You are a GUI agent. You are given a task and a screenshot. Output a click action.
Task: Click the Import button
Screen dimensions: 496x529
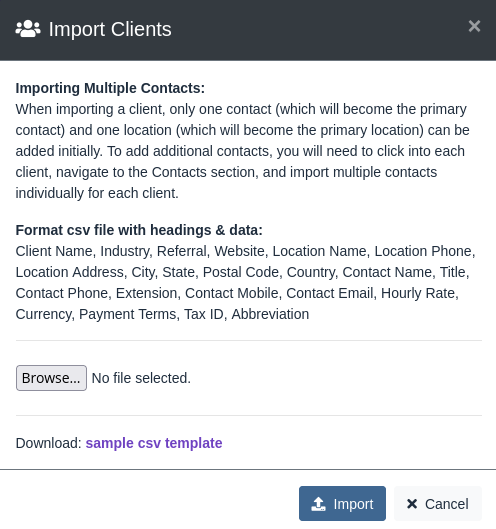(342, 504)
